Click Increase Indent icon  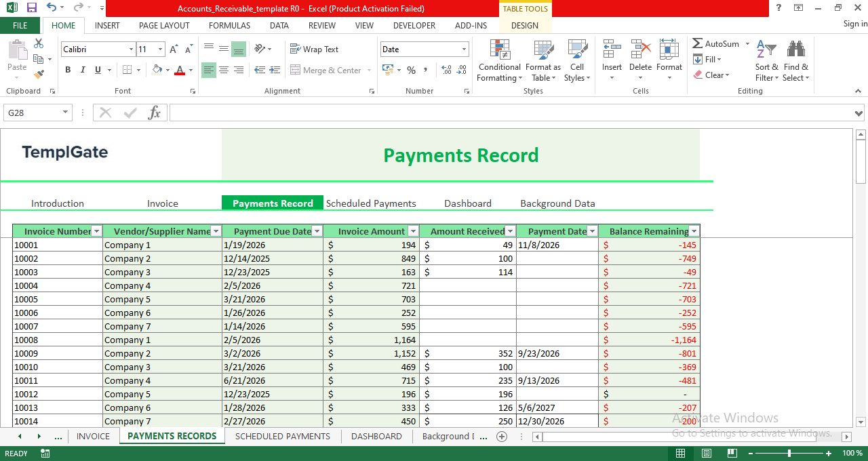275,70
